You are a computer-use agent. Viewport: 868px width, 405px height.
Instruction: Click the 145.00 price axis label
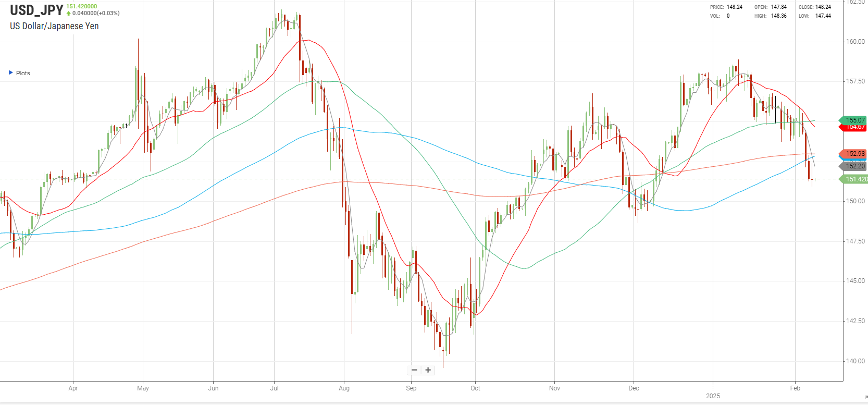pyautogui.click(x=855, y=281)
